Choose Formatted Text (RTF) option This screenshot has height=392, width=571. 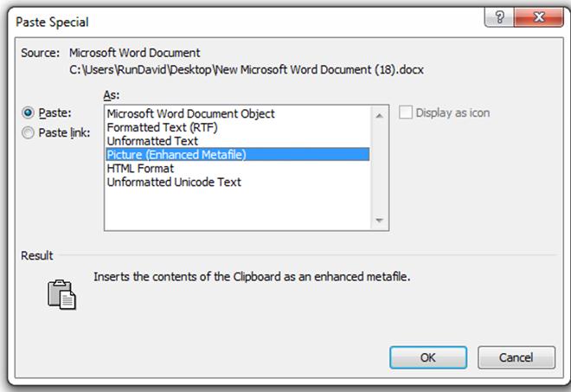tap(162, 127)
